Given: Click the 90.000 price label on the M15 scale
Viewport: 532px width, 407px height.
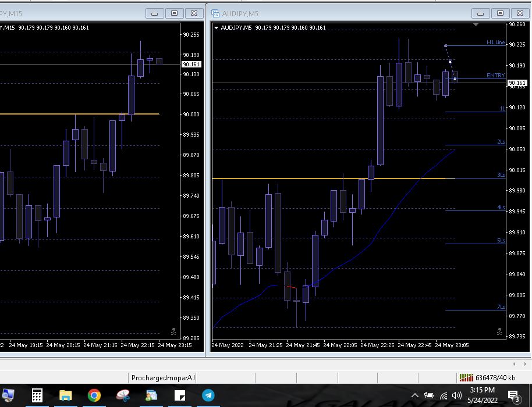Looking at the screenshot, I should (x=191, y=114).
